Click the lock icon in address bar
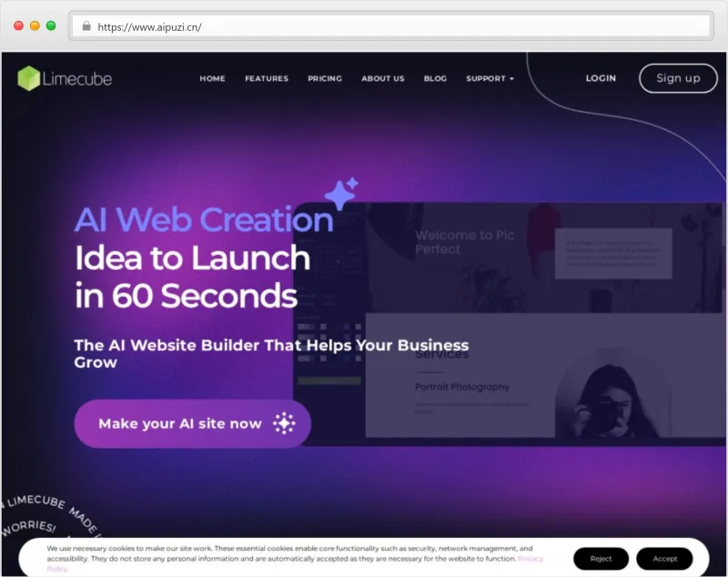This screenshot has height=577, width=728. [x=86, y=26]
